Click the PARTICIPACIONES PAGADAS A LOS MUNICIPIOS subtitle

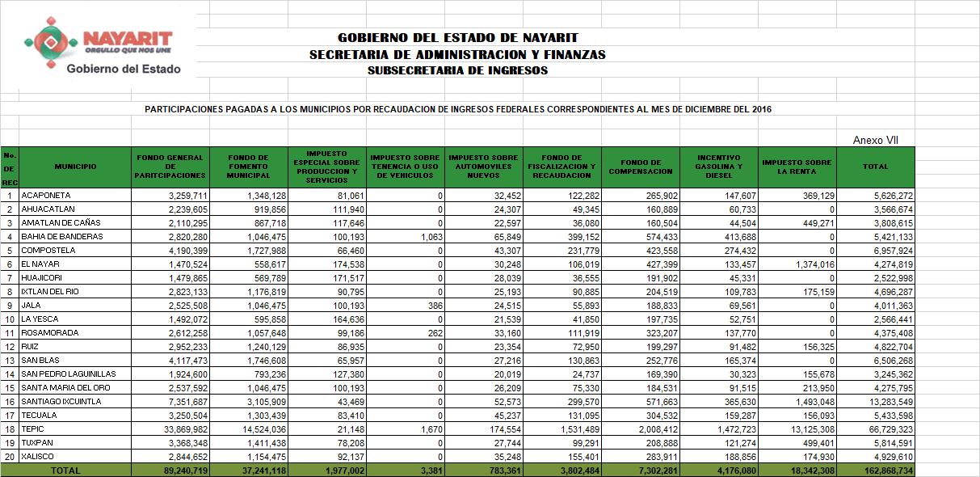pyautogui.click(x=458, y=108)
